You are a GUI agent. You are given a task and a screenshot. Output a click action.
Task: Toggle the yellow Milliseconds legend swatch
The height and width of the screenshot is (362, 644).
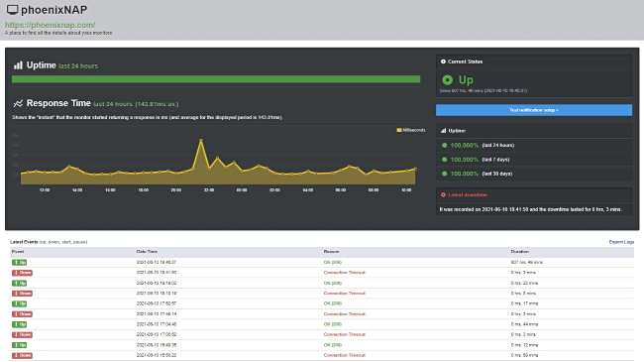(399, 130)
